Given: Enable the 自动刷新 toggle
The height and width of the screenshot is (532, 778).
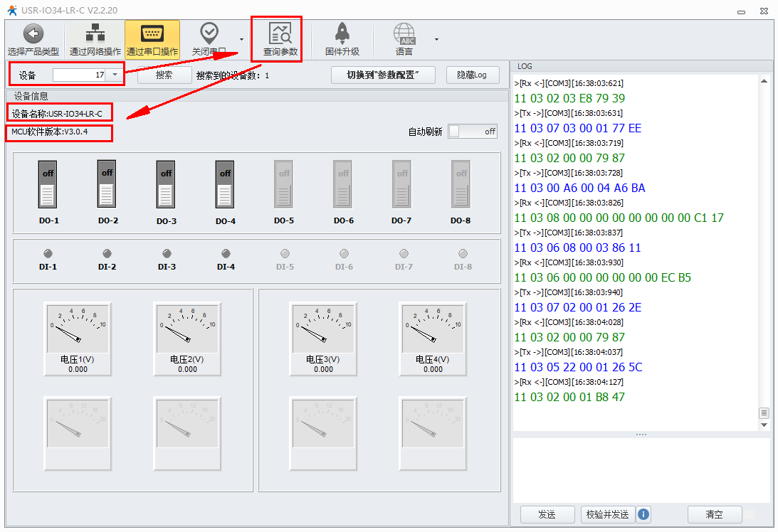Looking at the screenshot, I should coord(472,132).
